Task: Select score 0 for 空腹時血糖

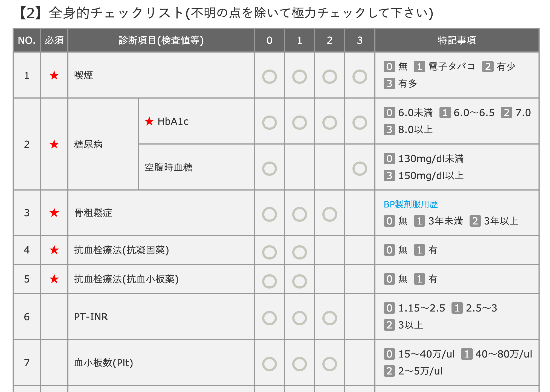Action: tap(269, 169)
